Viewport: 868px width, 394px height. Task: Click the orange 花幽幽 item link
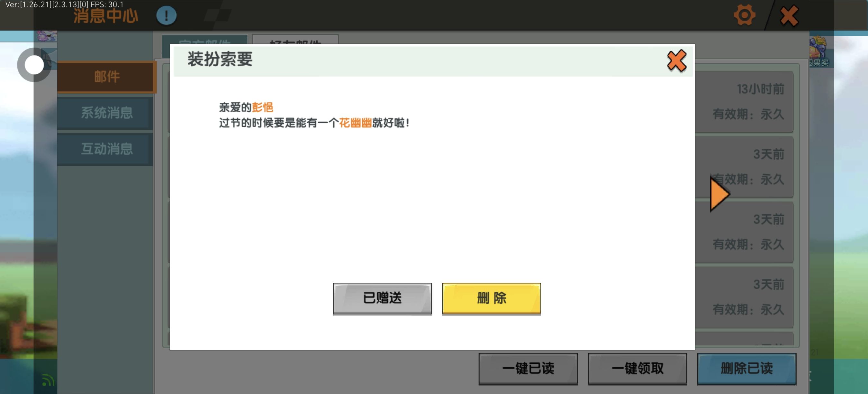click(355, 123)
